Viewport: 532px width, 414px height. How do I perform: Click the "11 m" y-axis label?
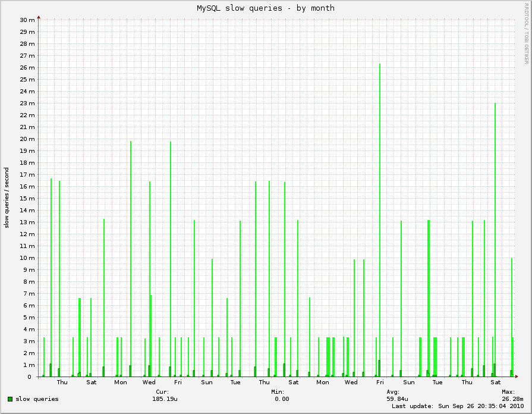point(27,246)
